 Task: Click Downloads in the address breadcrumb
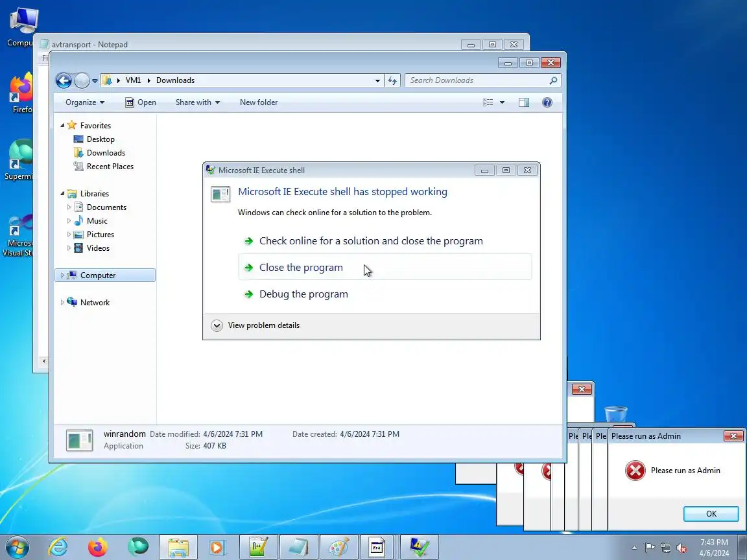click(175, 80)
